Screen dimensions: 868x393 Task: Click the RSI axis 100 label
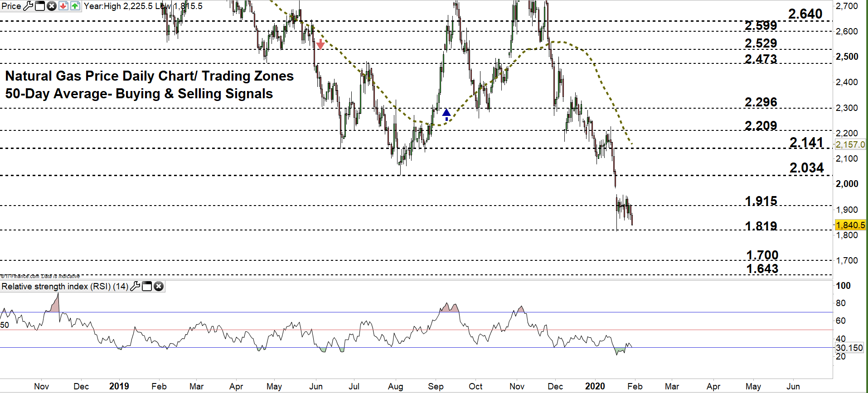click(x=844, y=286)
